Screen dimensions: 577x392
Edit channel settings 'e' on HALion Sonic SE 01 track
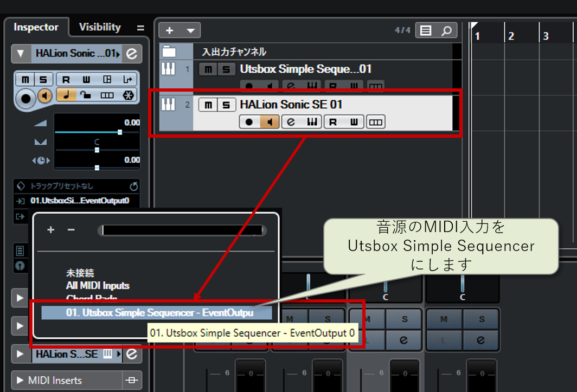(291, 122)
